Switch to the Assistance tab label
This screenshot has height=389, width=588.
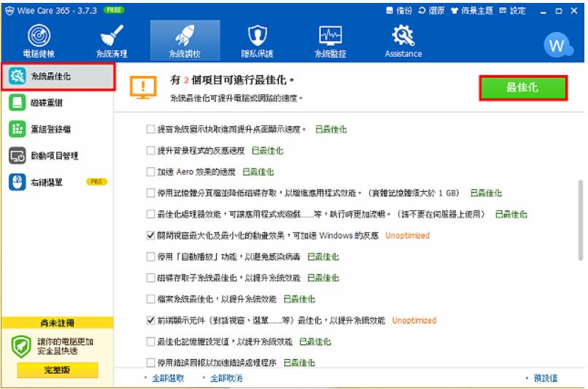click(403, 53)
